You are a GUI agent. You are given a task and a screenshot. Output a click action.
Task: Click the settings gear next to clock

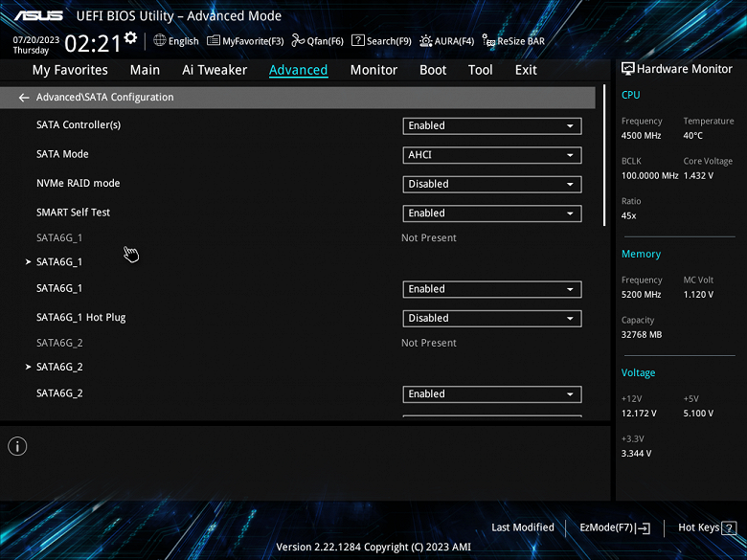[130, 38]
